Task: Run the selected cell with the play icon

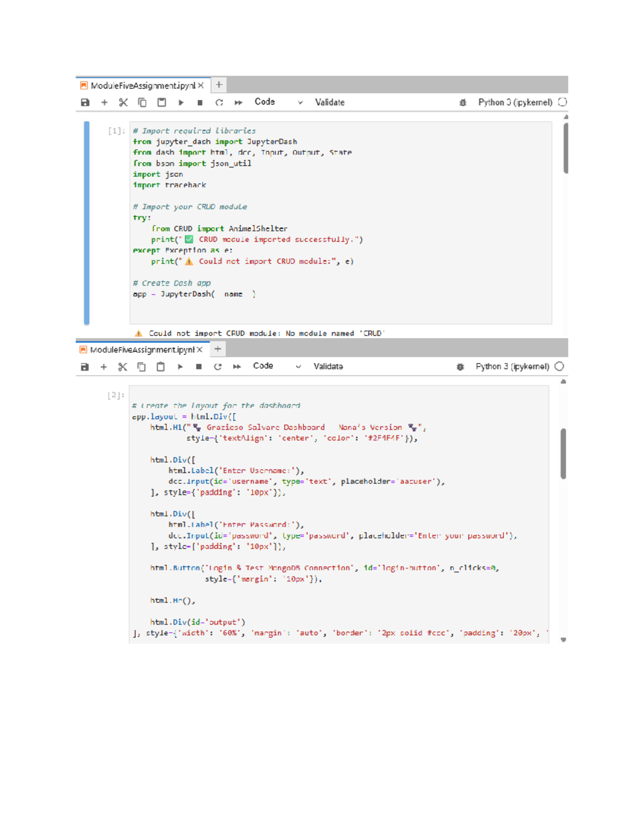Action: (x=180, y=102)
